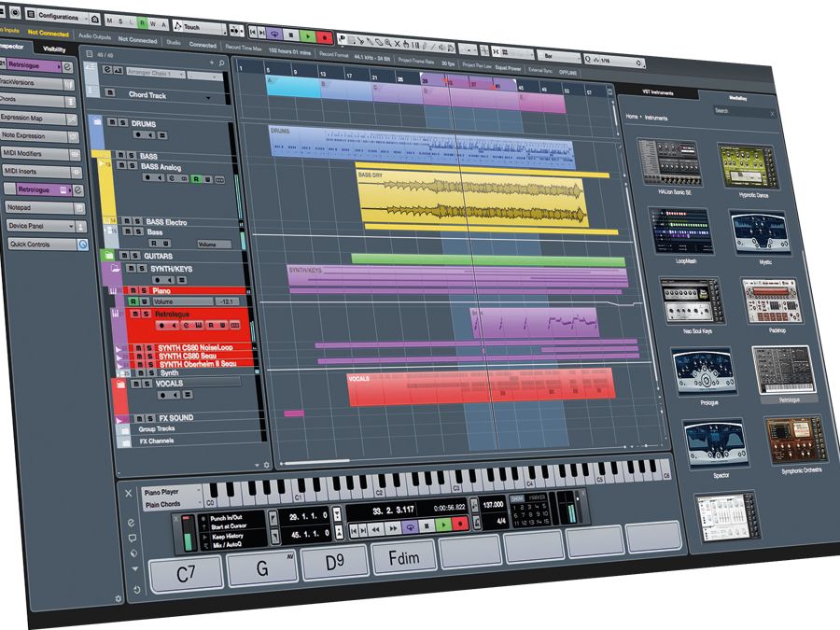The image size is (840, 630).
Task: Click the top toolbar Stop button
Action: 291,35
